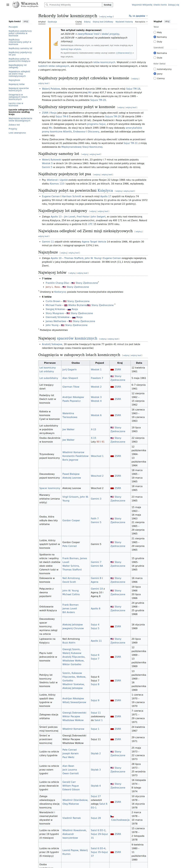Choose Automatyczny color mode
The width and height of the screenshot is (186, 868).
point(155,69)
